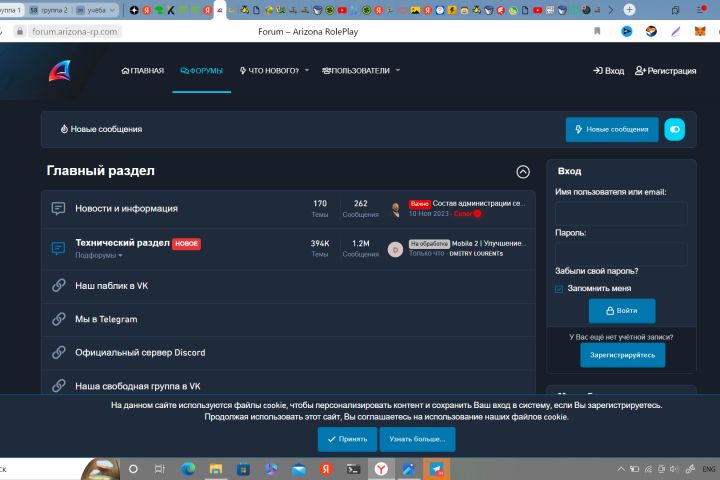Screen dimensions: 720x480
Task: Open File Explorer from the taskbar
Action: (216, 469)
